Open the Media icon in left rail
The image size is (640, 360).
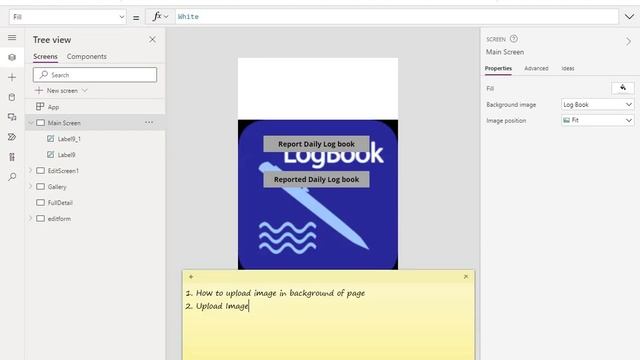[x=12, y=117]
